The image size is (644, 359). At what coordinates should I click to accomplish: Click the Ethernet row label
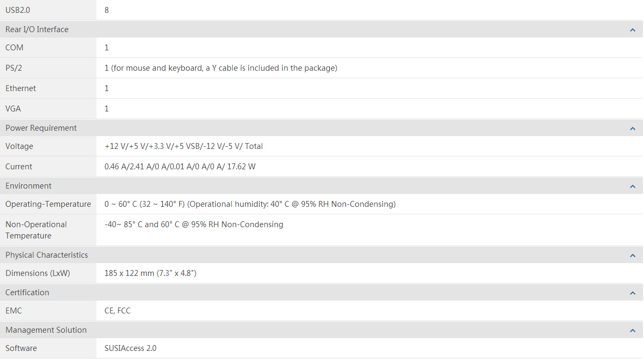tap(21, 88)
